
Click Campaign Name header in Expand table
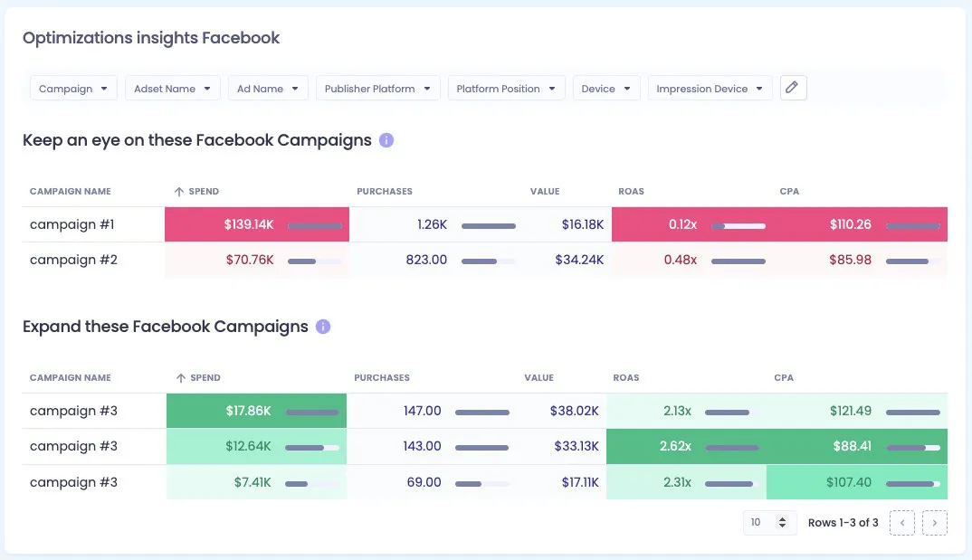pos(71,378)
